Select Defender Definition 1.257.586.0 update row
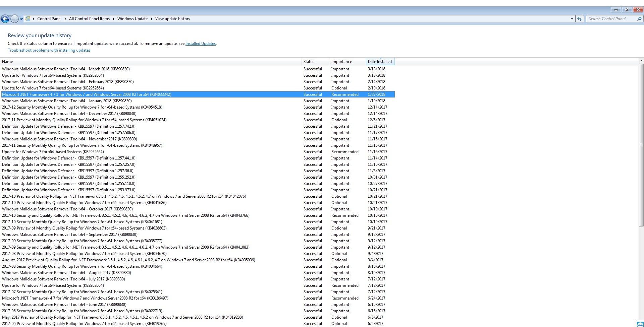Image resolution: width=644 pixels, height=327 pixels. click(198, 133)
